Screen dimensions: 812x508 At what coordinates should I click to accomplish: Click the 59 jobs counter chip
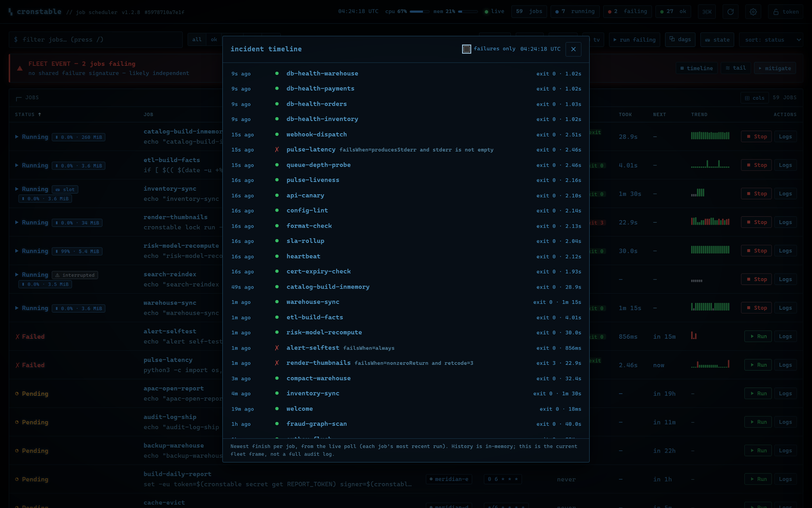[529, 11]
